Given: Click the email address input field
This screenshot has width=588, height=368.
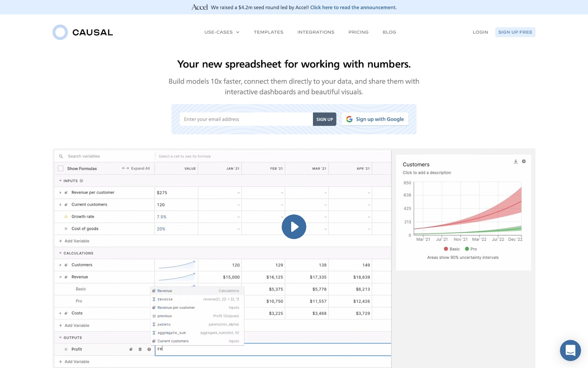Looking at the screenshot, I should click(x=246, y=119).
